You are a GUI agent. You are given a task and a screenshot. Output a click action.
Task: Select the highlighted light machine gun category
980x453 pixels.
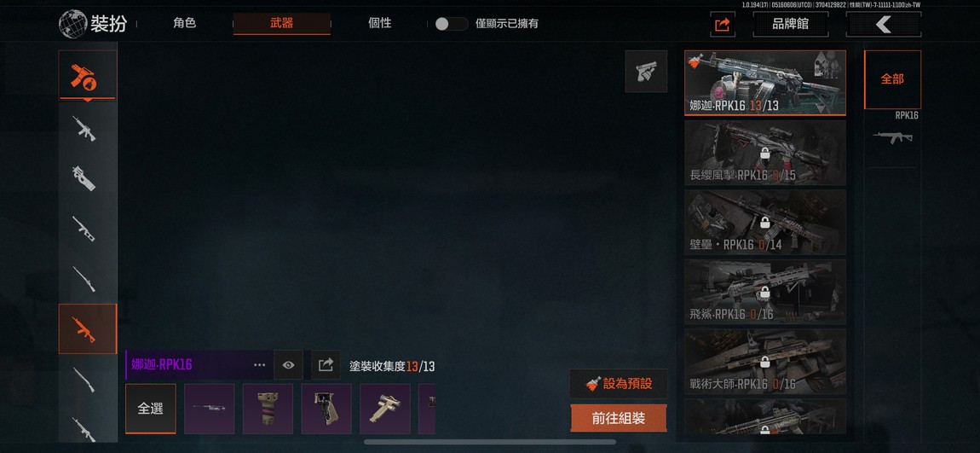coord(88,328)
